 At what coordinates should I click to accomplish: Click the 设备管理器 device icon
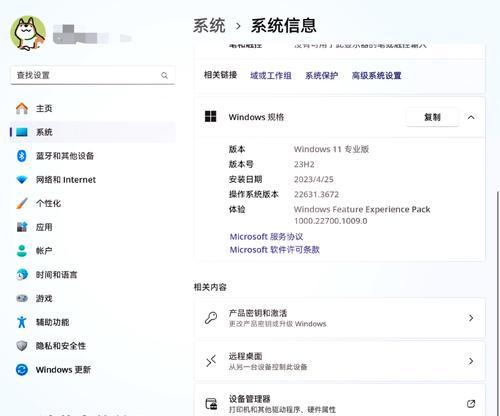pyautogui.click(x=211, y=404)
